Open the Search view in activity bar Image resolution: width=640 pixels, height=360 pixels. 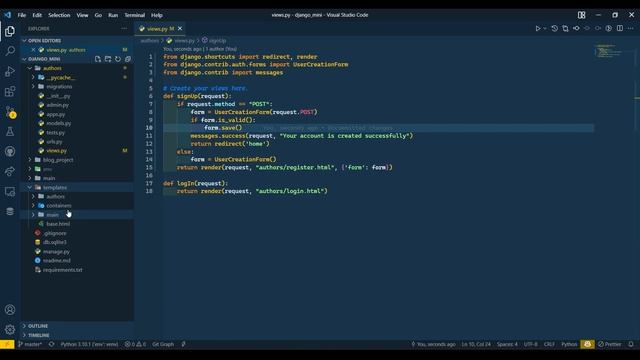tap(10, 51)
